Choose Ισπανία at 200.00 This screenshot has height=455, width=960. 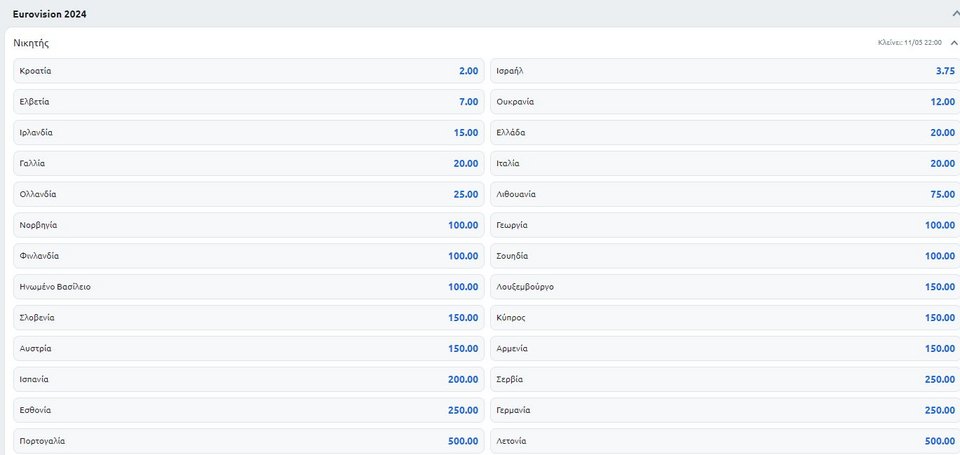[x=249, y=379]
